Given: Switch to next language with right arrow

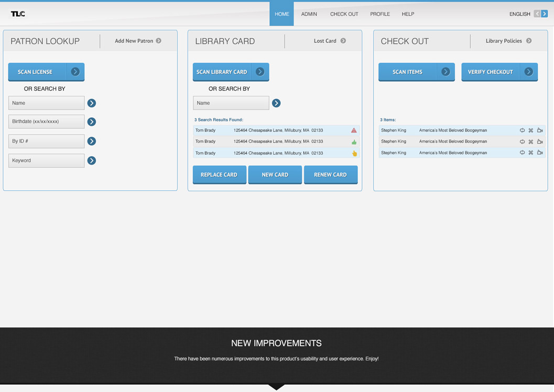Looking at the screenshot, I should coord(545,14).
